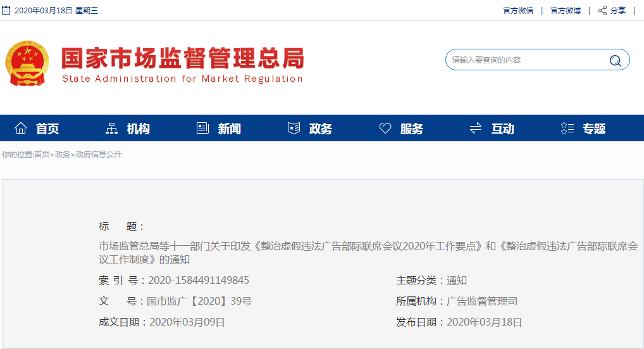Viewport: 644px width, 349px height.
Task: Click the heart icon beside 服务
Action: coord(385,128)
